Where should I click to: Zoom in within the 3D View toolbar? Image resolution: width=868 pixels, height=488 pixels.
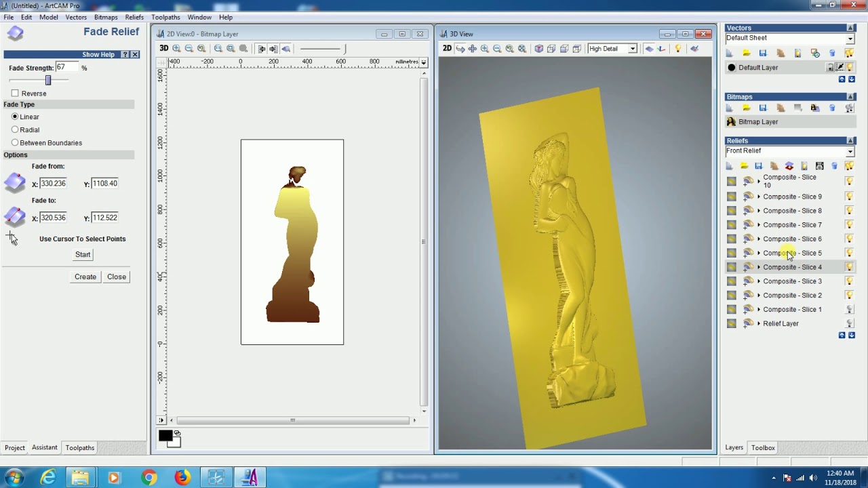point(485,48)
